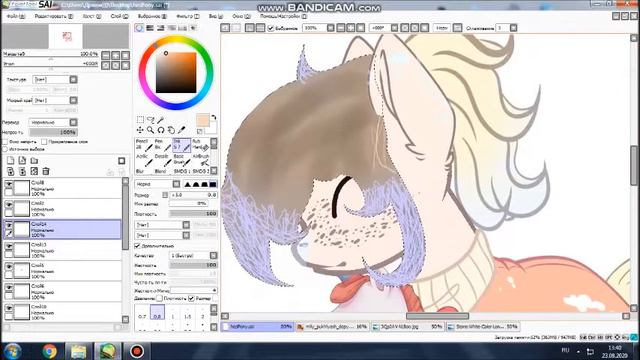Open the Окно menu
The width and height of the screenshot is (640, 360).
pos(242,16)
